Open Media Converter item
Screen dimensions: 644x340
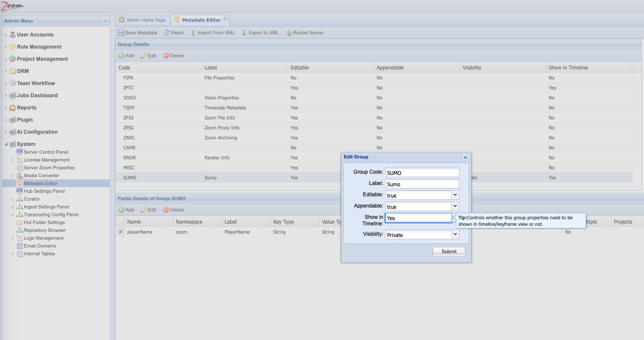pyautogui.click(x=41, y=175)
